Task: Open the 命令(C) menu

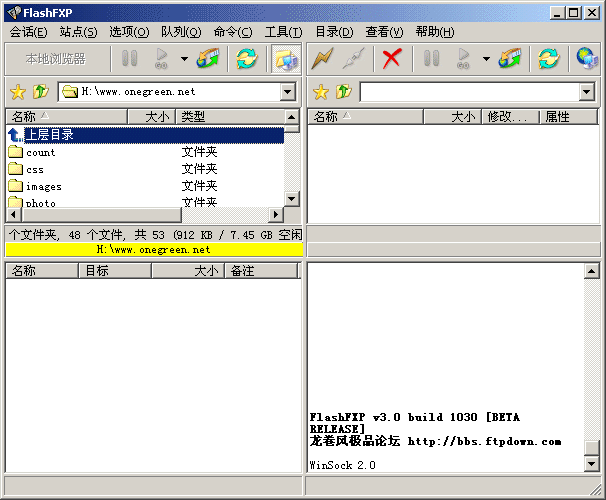Action: coord(233,32)
